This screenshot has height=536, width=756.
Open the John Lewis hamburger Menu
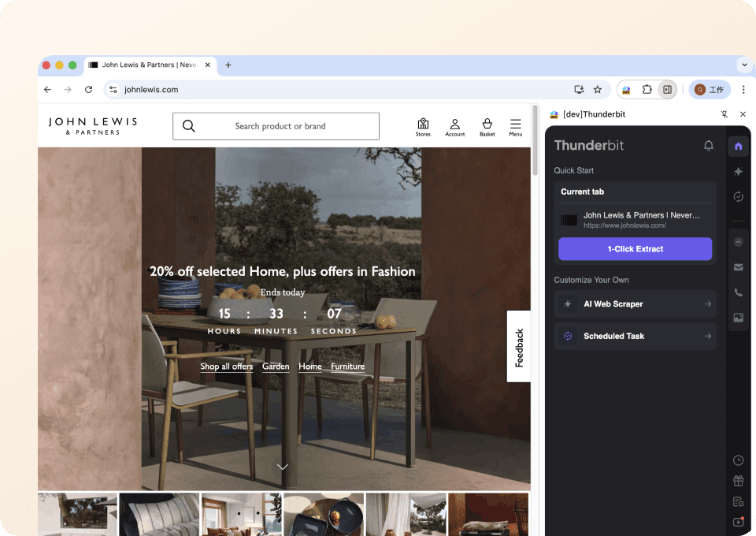coord(515,127)
